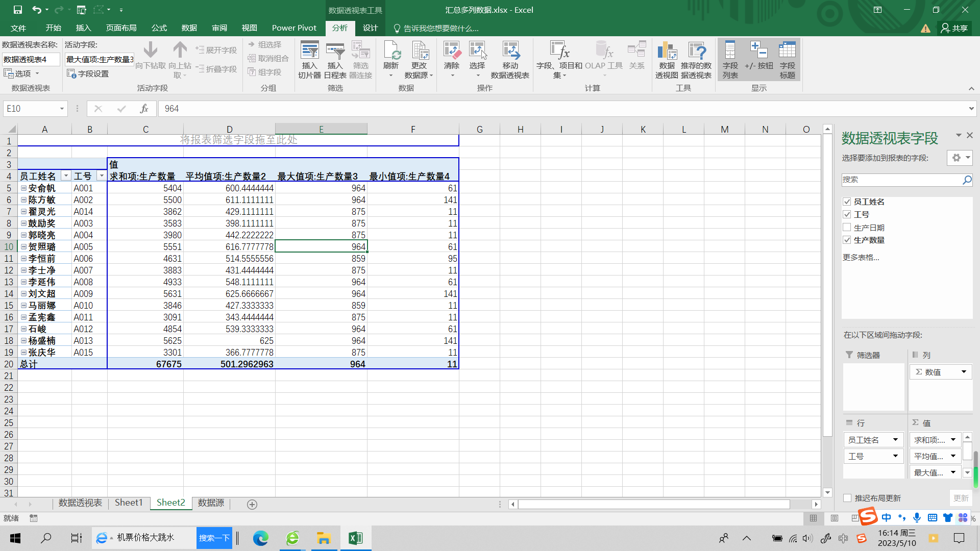Click the Windows Start button
This screenshot has height=551, width=980.
click(x=15, y=538)
